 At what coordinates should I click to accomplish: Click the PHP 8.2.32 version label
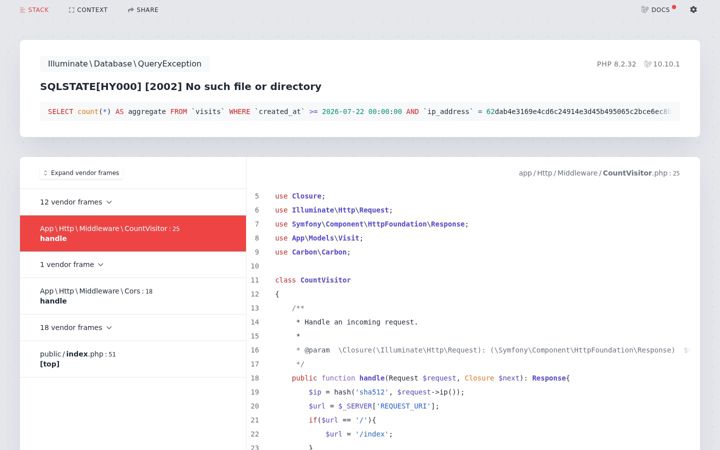point(616,64)
